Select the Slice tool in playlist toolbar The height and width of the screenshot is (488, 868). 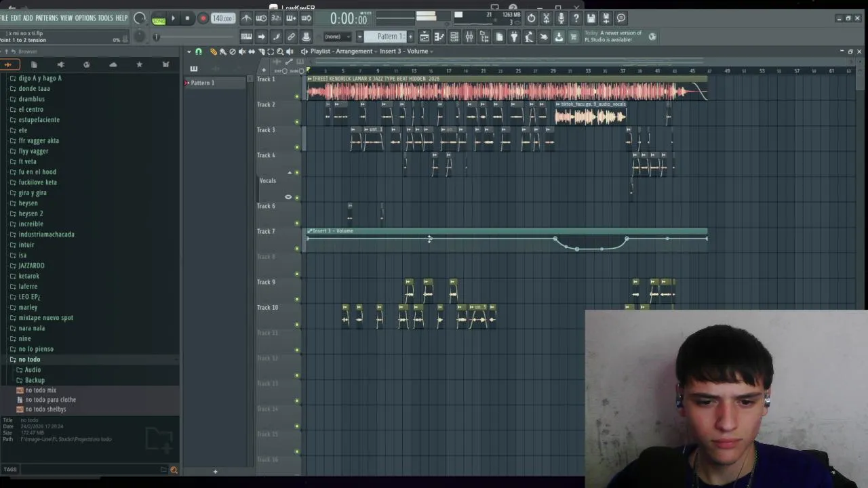[x=261, y=52]
